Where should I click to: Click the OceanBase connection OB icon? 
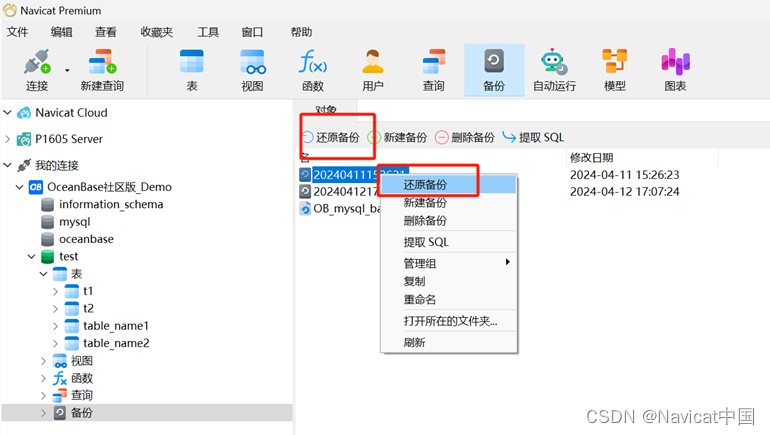tap(36, 187)
